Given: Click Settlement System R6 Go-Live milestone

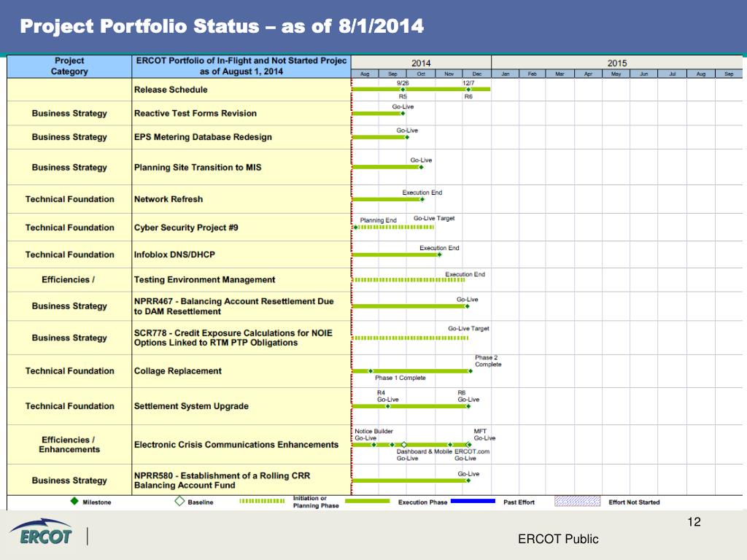Looking at the screenshot, I should pos(469,406).
